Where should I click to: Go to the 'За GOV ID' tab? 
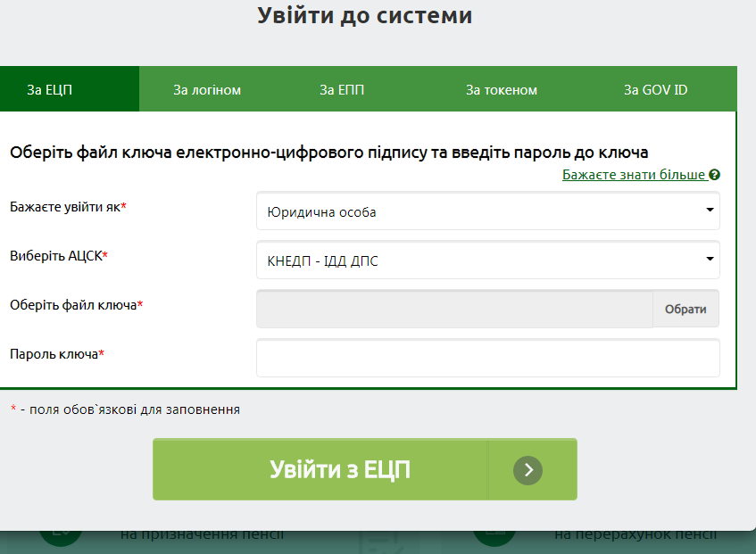pos(655,89)
